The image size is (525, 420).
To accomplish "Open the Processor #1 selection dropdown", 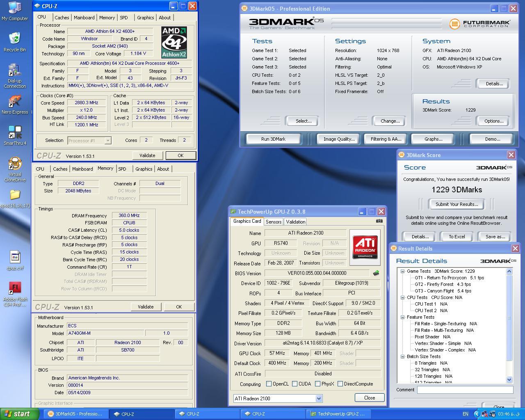I will (107, 141).
